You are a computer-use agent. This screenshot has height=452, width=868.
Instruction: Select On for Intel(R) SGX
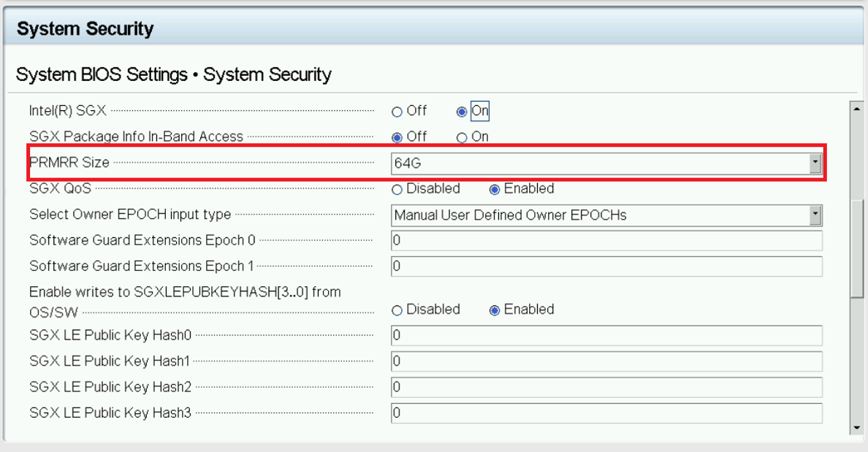[462, 111]
